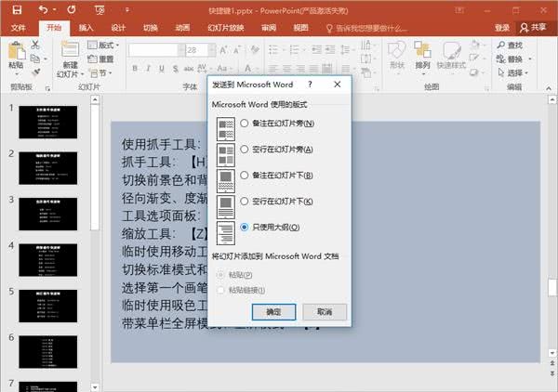558x392 pixels.
Task: Switch to the Insert (插入) tab
Action: pyautogui.click(x=86, y=28)
